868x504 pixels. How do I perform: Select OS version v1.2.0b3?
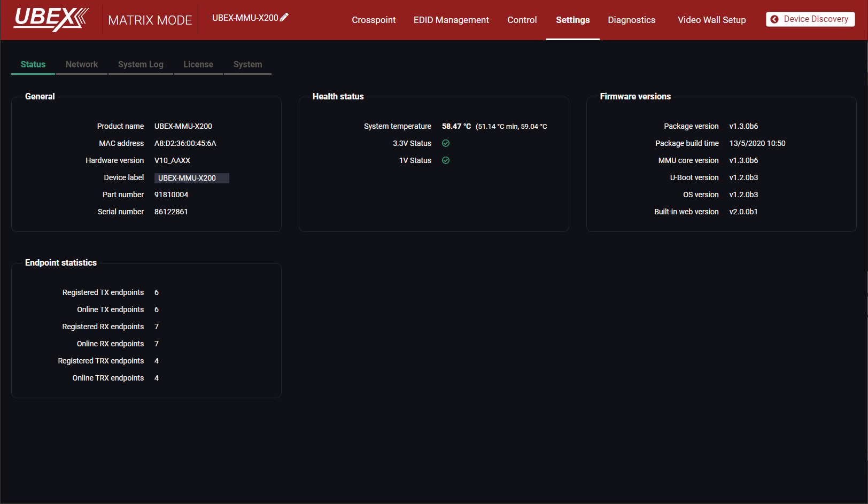click(x=743, y=195)
